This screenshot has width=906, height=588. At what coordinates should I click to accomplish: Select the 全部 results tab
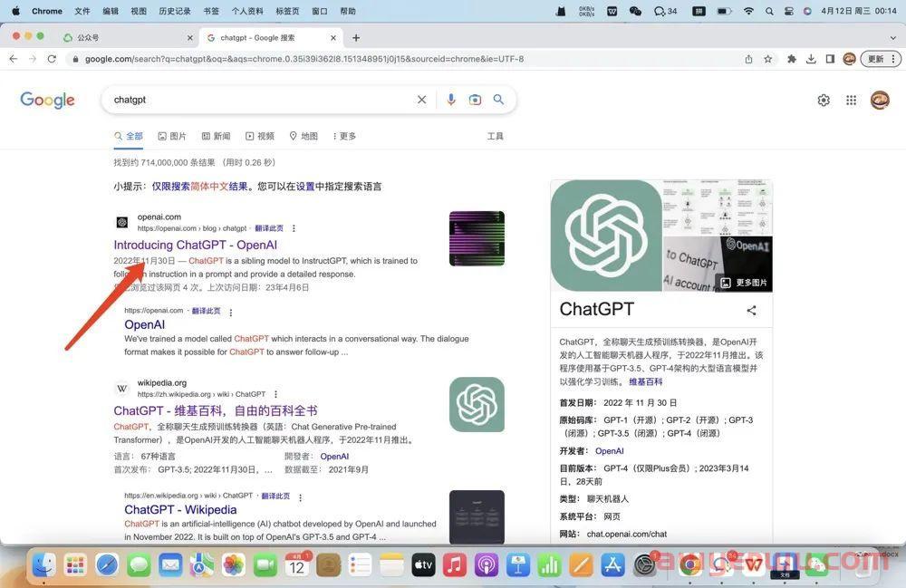click(129, 136)
